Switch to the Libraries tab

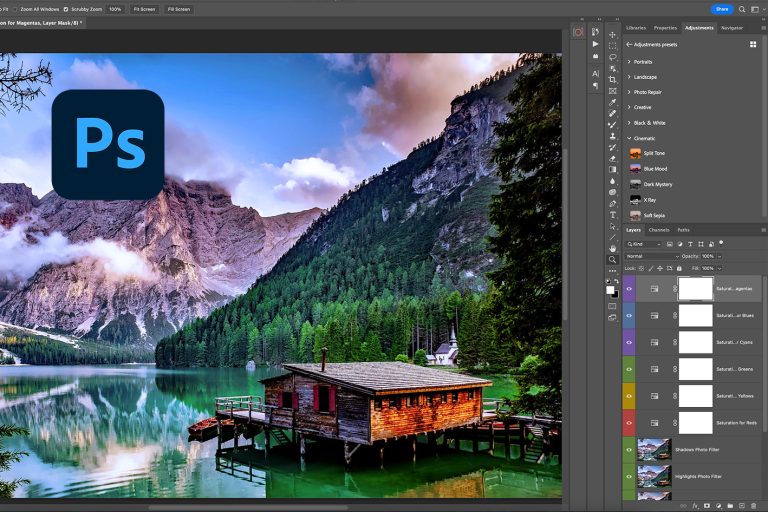636,28
